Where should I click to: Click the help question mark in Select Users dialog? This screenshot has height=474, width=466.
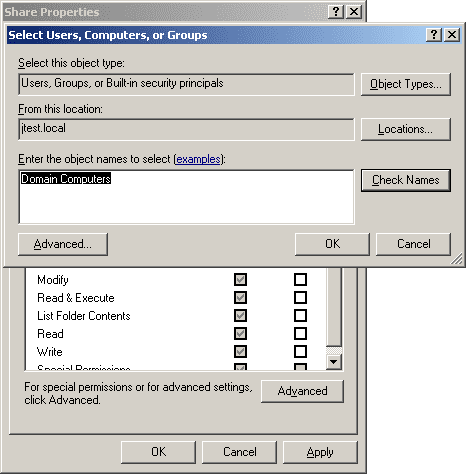tap(434, 35)
